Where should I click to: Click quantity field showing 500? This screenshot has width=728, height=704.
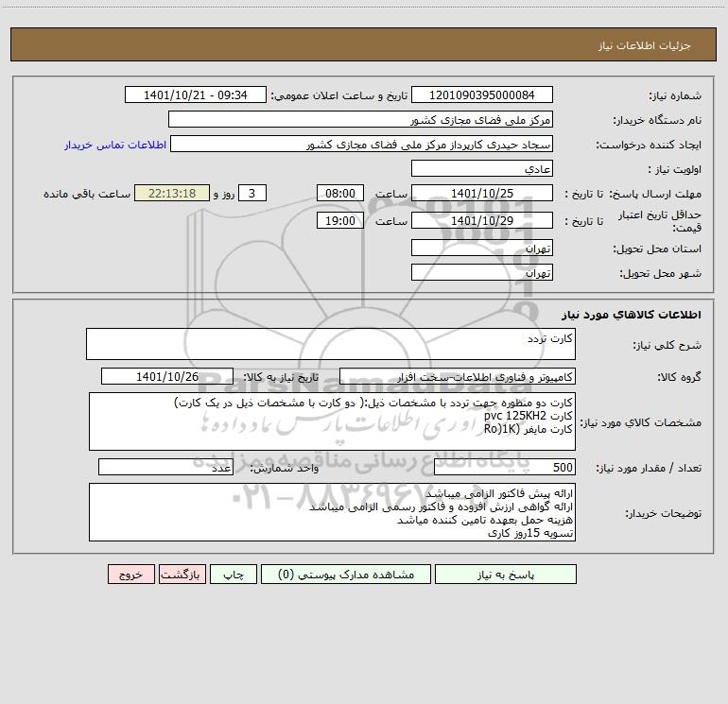click(x=505, y=468)
